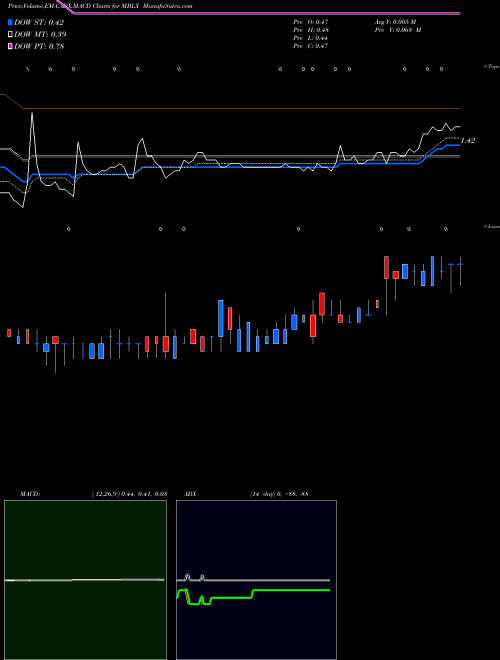Click the 'Pre C: 0.47' value
This screenshot has height=660, width=500.
[311, 46]
